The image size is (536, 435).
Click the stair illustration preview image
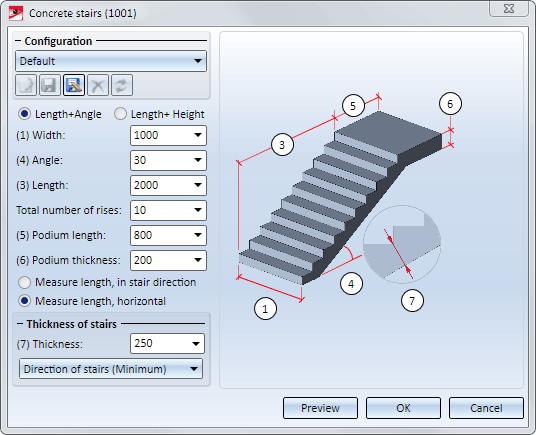[x=371, y=210]
